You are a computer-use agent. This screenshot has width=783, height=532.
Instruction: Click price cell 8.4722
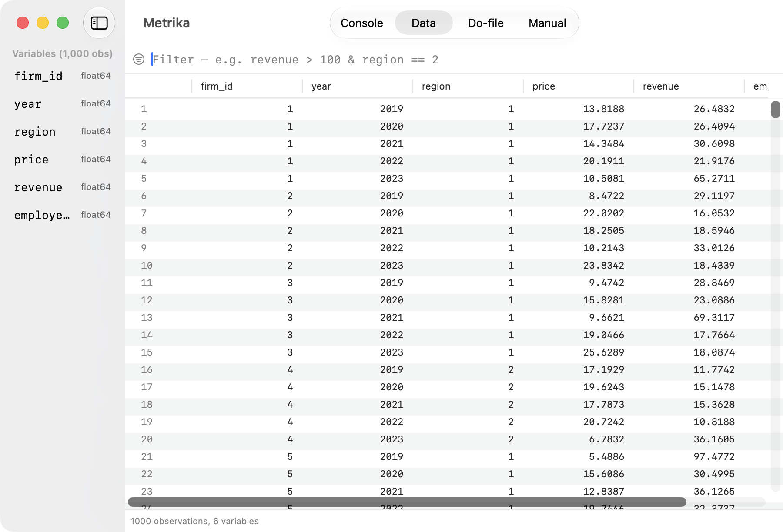pyautogui.click(x=606, y=196)
